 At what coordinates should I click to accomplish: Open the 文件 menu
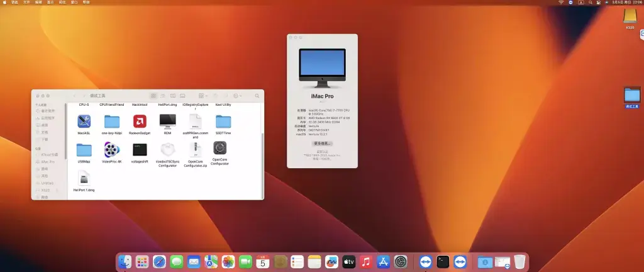(26, 3)
